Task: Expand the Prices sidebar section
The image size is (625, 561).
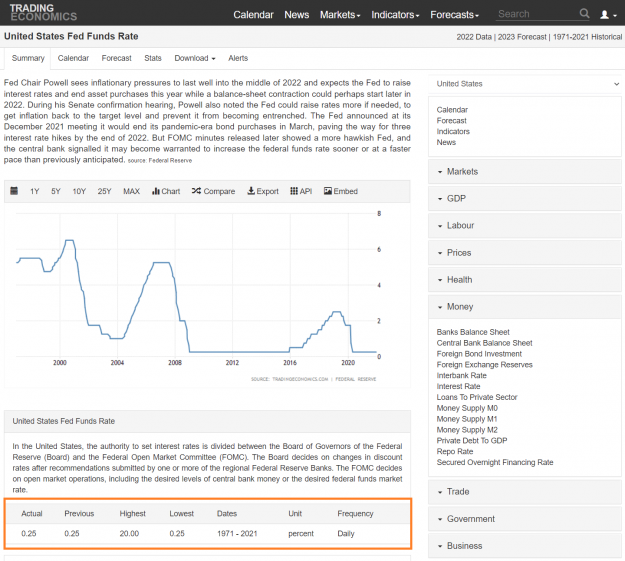Action: [525, 253]
